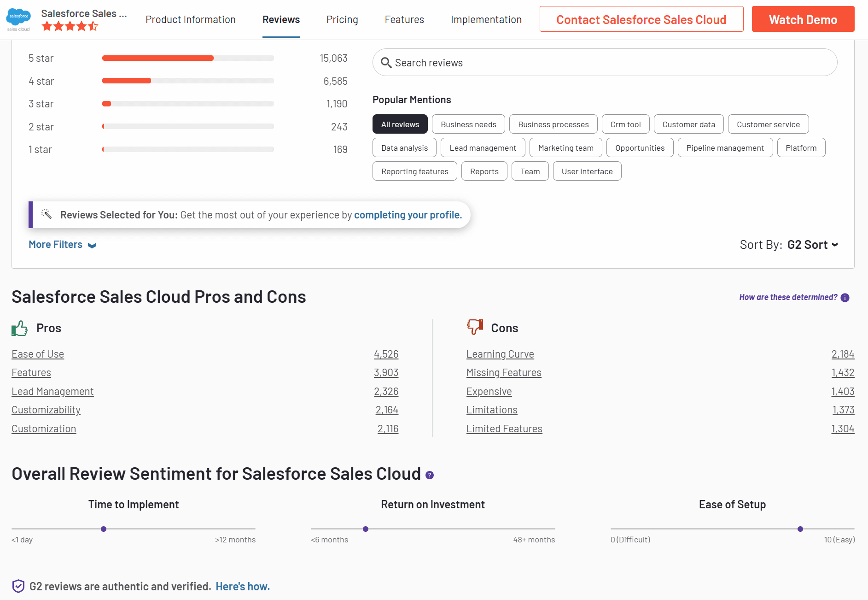This screenshot has width=868, height=600.
Task: Click the info icon beside How are these determined
Action: 845,297
